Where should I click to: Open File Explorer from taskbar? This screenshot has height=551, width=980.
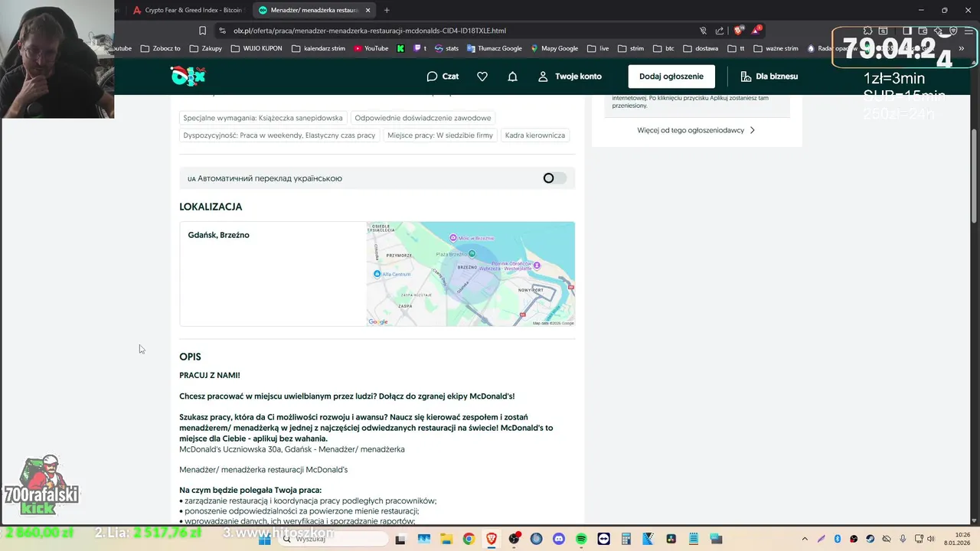446,540
